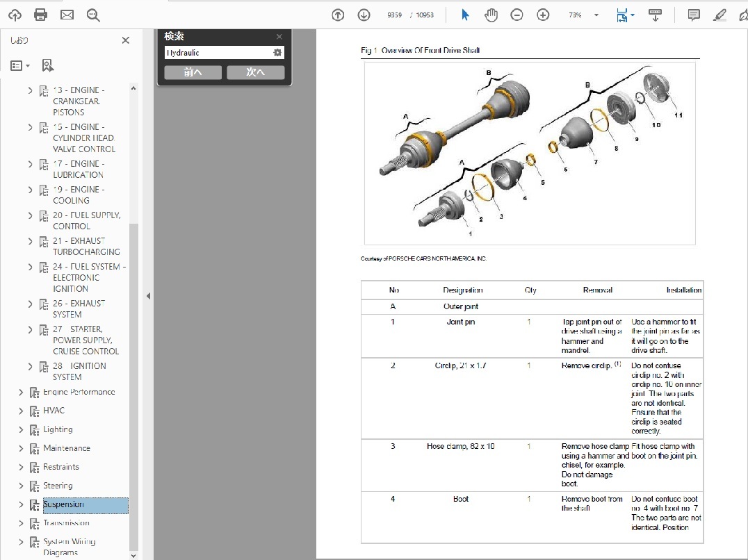Image resolution: width=748 pixels, height=560 pixels.
Task: Go to next page with down arrow
Action: coord(364,15)
